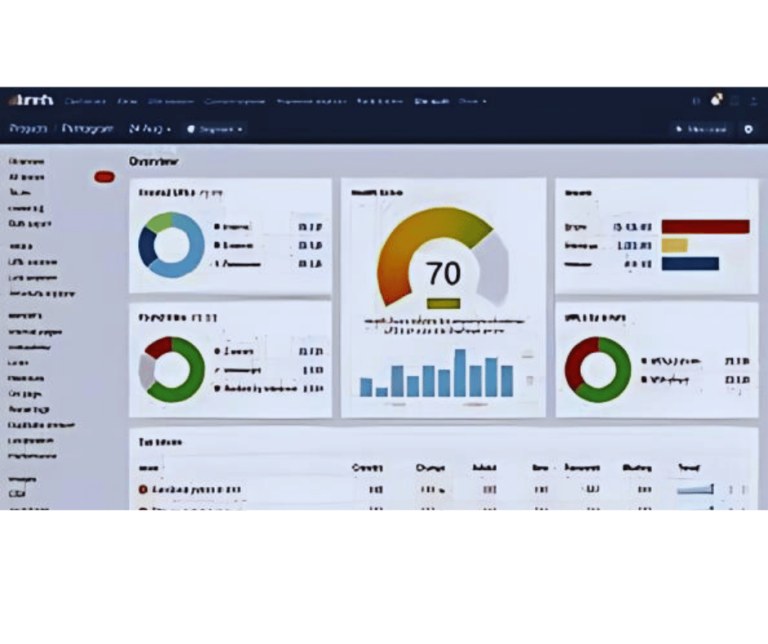Open the trend sparkline in first table row
The width and height of the screenshot is (768, 644).
[695, 490]
